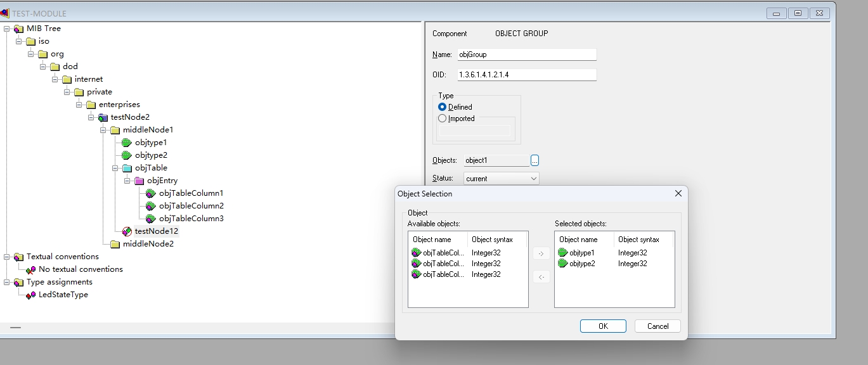This screenshot has width=868, height=365.
Task: Click the -> add object arrow button
Action: click(541, 253)
